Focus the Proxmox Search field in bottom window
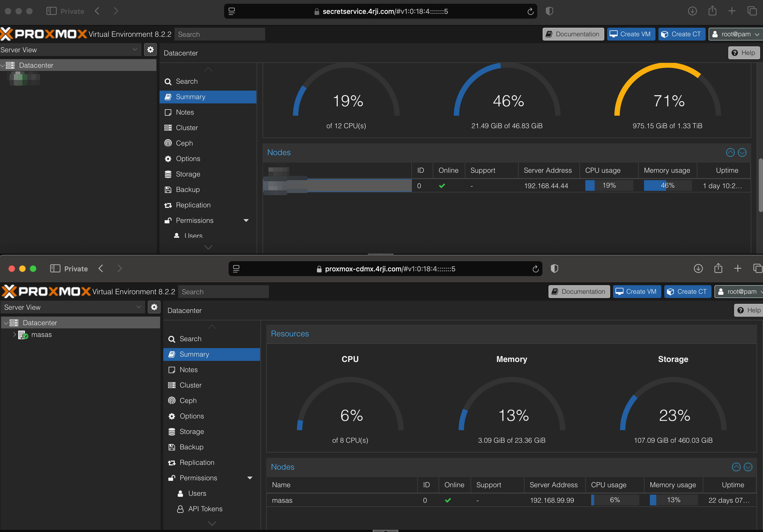 pyautogui.click(x=223, y=292)
